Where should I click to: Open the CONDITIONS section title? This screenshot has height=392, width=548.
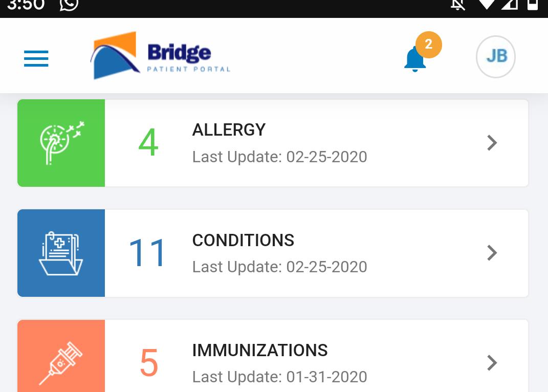(x=243, y=240)
